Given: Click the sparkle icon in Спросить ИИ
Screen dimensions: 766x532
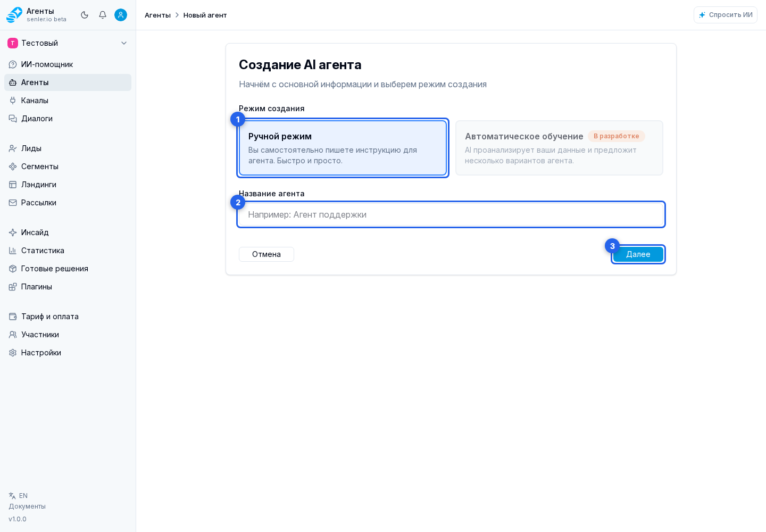Looking at the screenshot, I should tap(702, 15).
